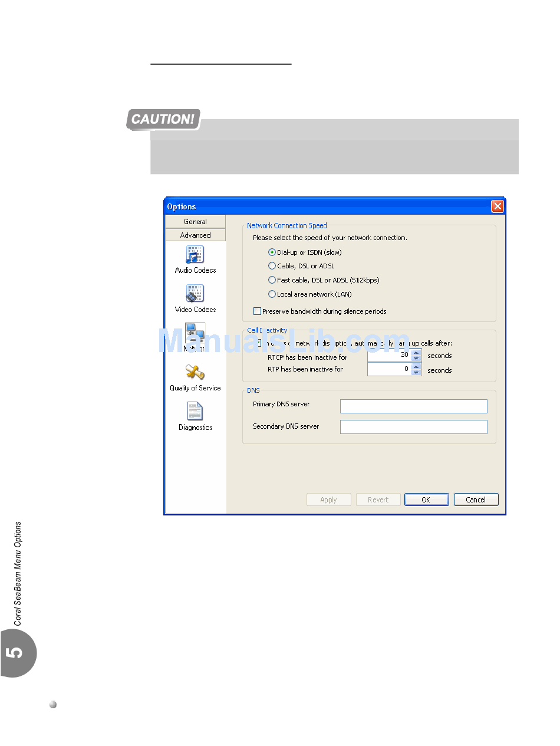Focus the RTP inactivity seconds field
Screen dimensions: 560x746
390,370
